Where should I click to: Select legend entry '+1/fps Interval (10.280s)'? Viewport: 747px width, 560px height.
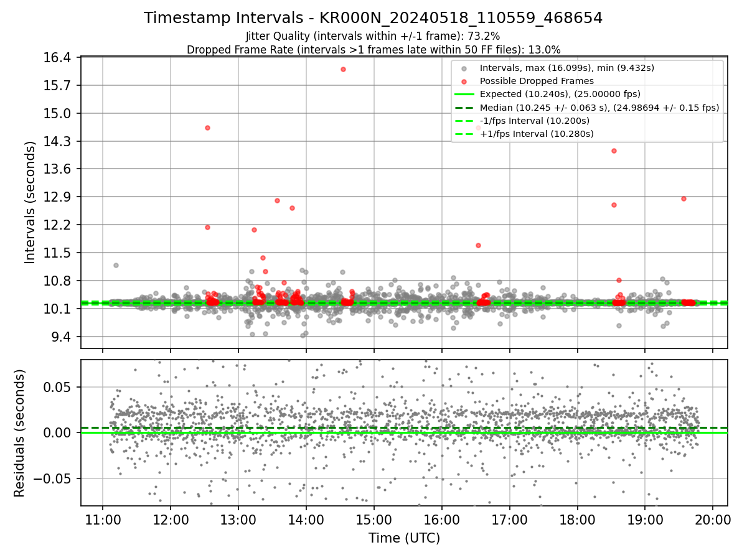[537, 133]
